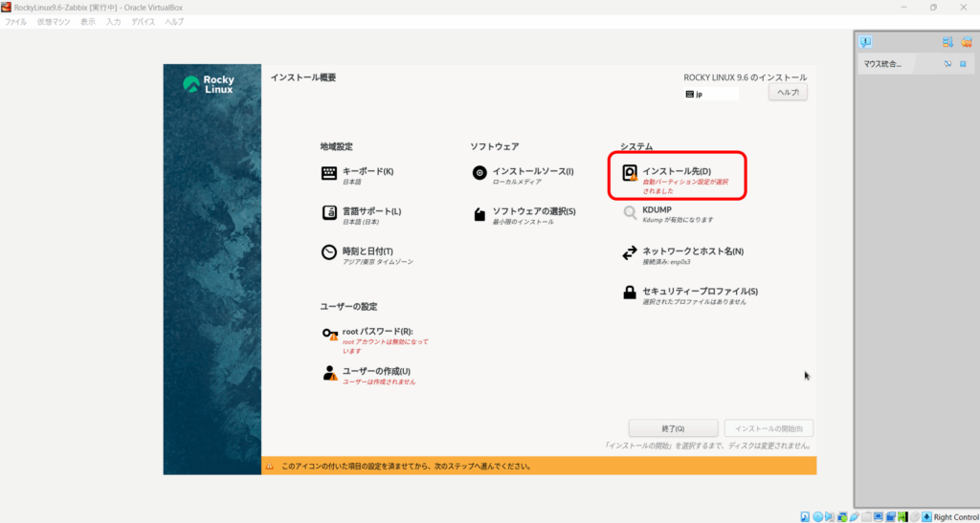This screenshot has height=523, width=980.
Task: Click the 地域設定 section heading
Action: pos(336,146)
